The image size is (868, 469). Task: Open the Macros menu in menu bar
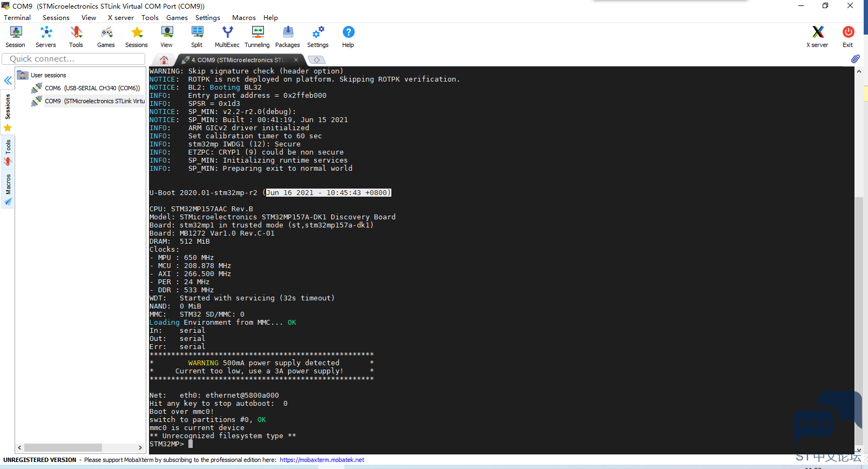244,18
